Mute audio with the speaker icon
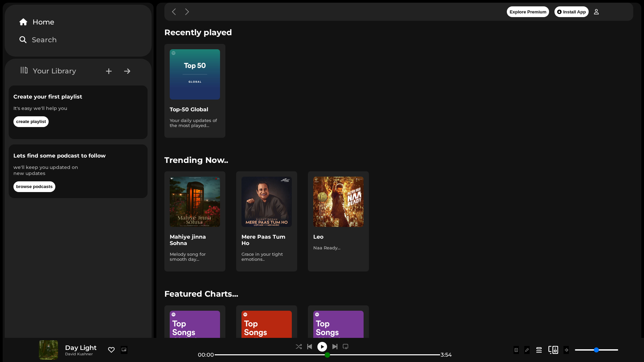This screenshot has height=362, width=644. pos(566,350)
